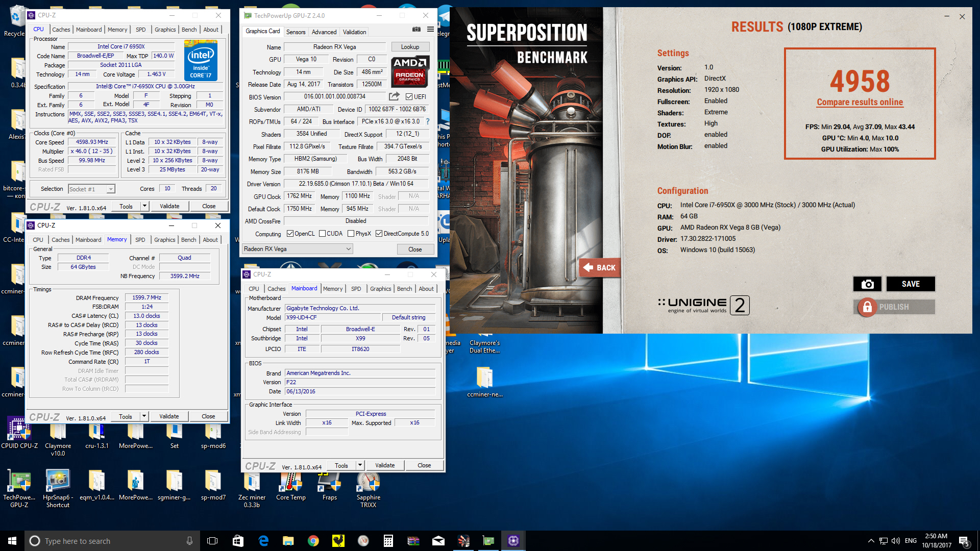Open the Radeon RX Vega GPU dropdown

[x=298, y=249]
